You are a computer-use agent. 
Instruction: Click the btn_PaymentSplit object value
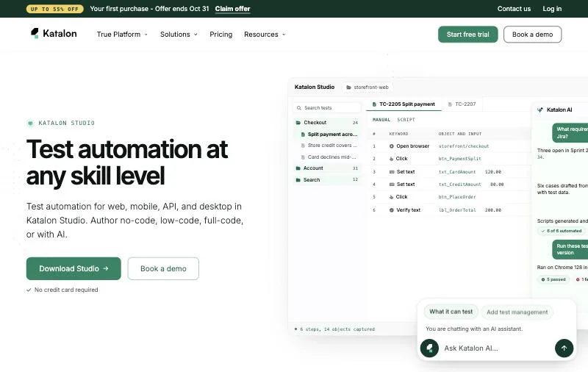tap(460, 159)
